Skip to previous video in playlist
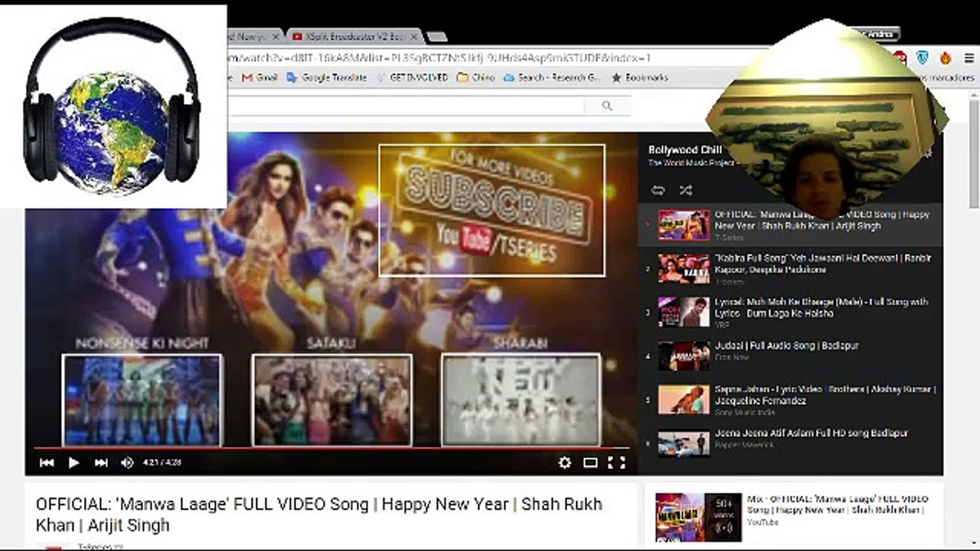980x551 pixels. pyautogui.click(x=46, y=463)
